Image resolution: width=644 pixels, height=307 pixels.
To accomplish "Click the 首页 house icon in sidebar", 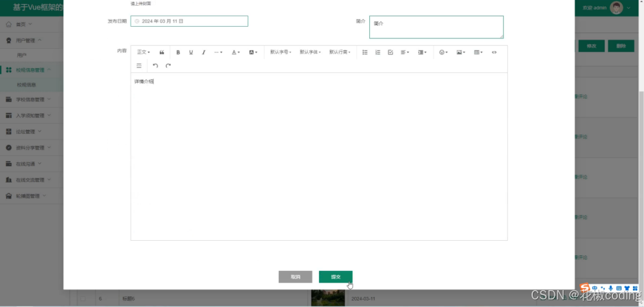I will click(x=9, y=24).
